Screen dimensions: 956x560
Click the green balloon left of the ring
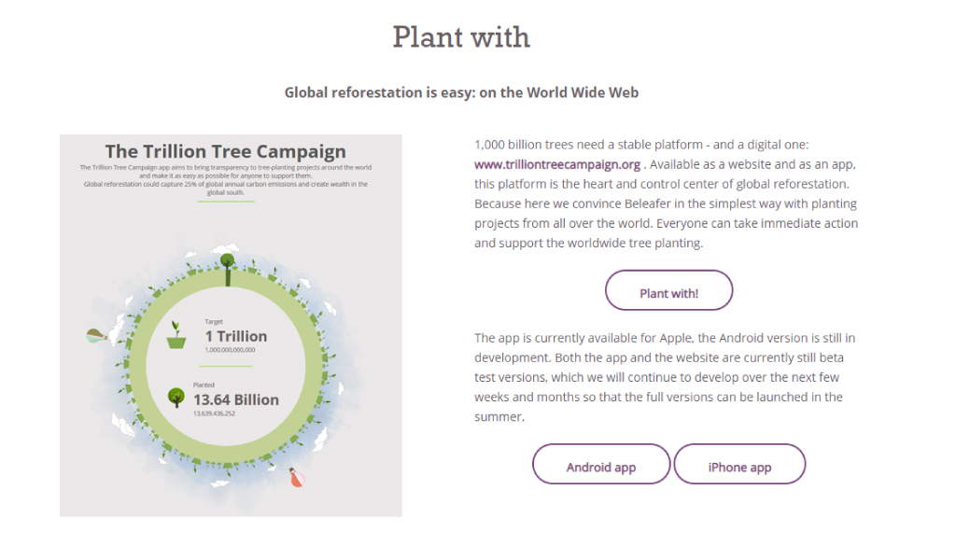click(x=96, y=335)
